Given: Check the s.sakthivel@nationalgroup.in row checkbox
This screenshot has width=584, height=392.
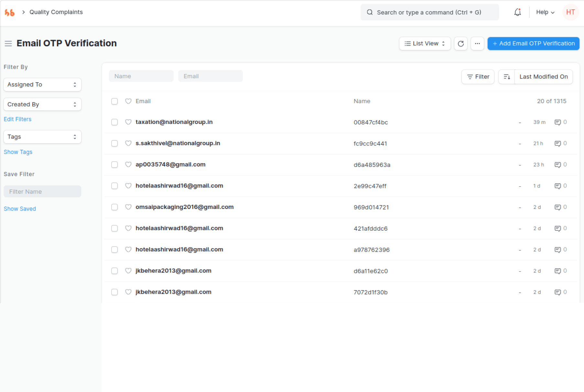Looking at the screenshot, I should click(114, 143).
